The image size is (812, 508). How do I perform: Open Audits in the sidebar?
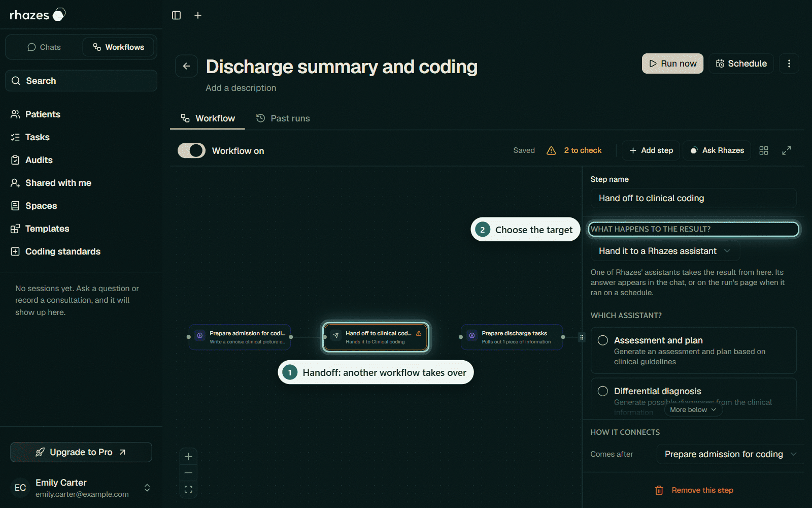click(32, 160)
